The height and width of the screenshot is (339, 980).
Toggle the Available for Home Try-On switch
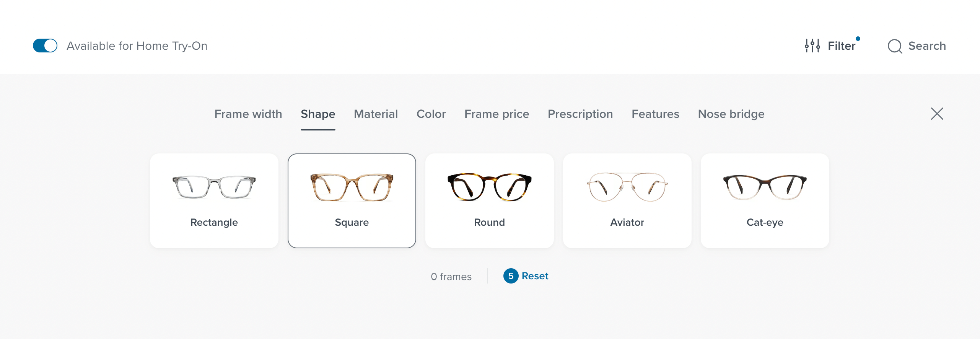(x=45, y=46)
